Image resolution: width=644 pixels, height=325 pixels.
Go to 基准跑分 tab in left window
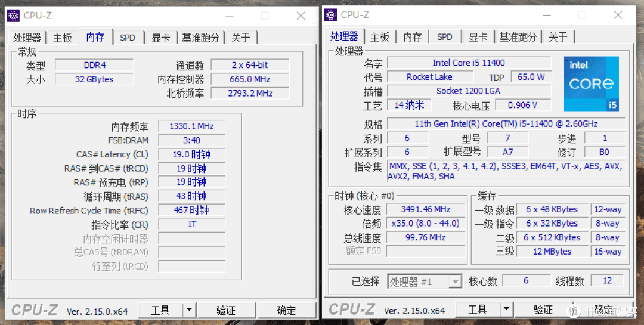[201, 38]
